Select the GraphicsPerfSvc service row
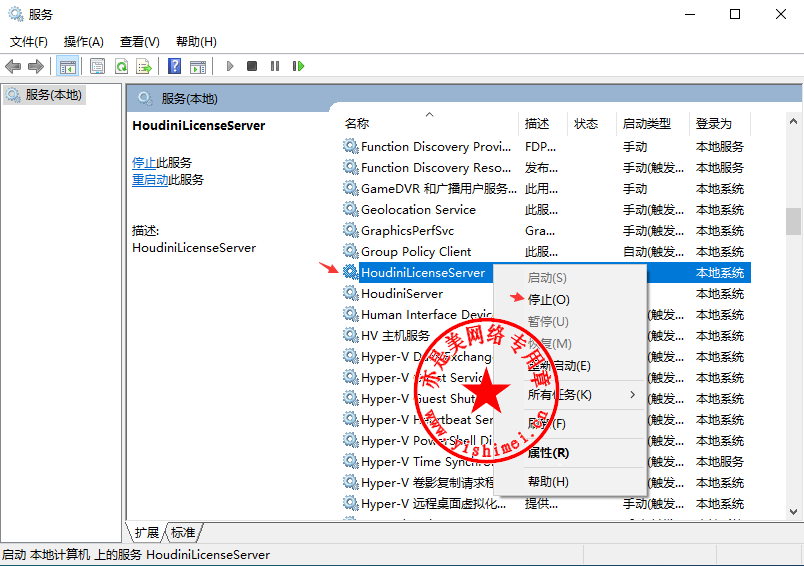The image size is (804, 566). pyautogui.click(x=546, y=231)
